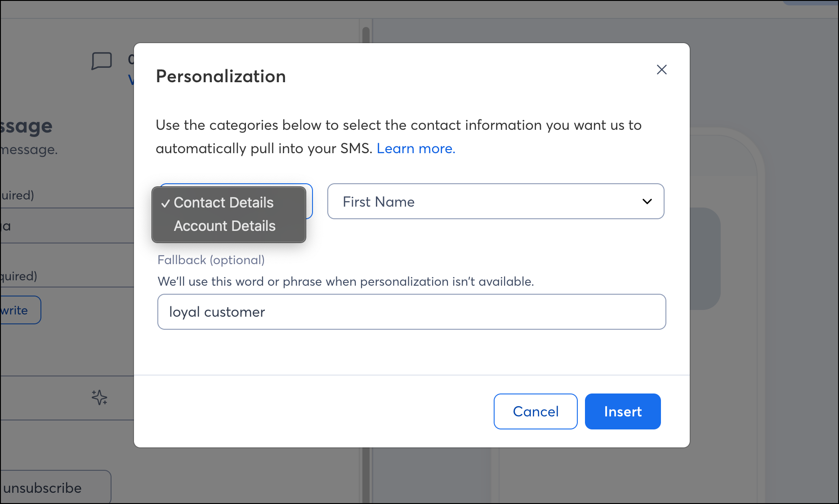
Task: Close the Personalization dialog with the X
Action: [661, 70]
